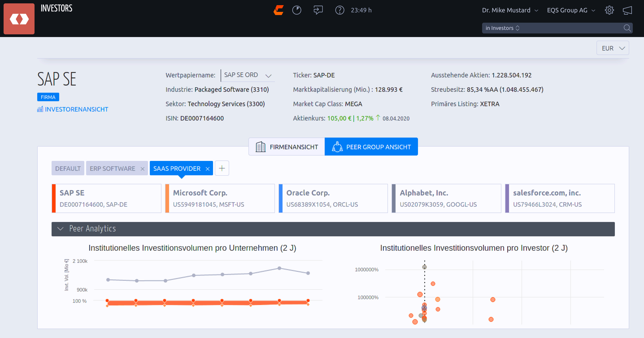Open settings gear icon
The image size is (644, 338).
[609, 10]
